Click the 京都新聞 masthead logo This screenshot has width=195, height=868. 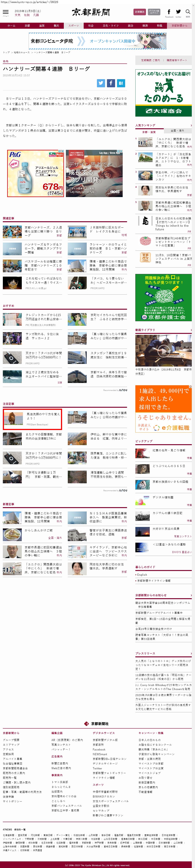(91, 12)
